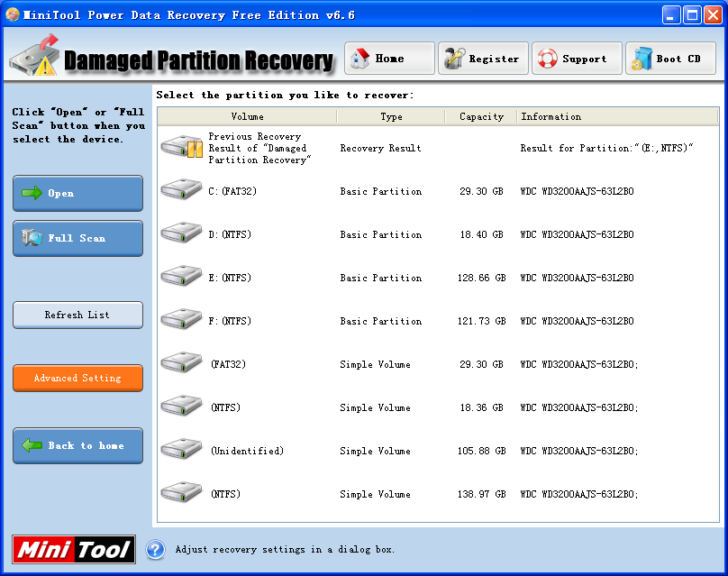Select the "E: (NTFS)" volume name

230,278
